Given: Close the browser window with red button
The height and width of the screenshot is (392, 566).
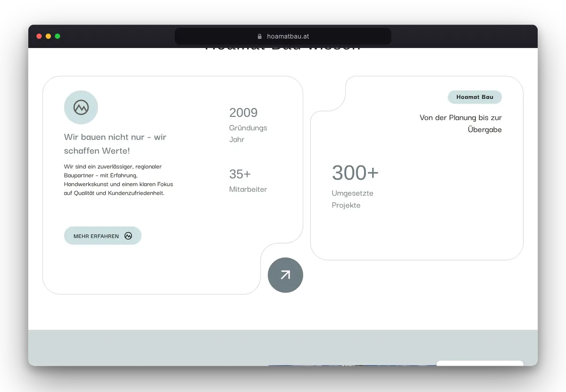Looking at the screenshot, I should coord(39,36).
